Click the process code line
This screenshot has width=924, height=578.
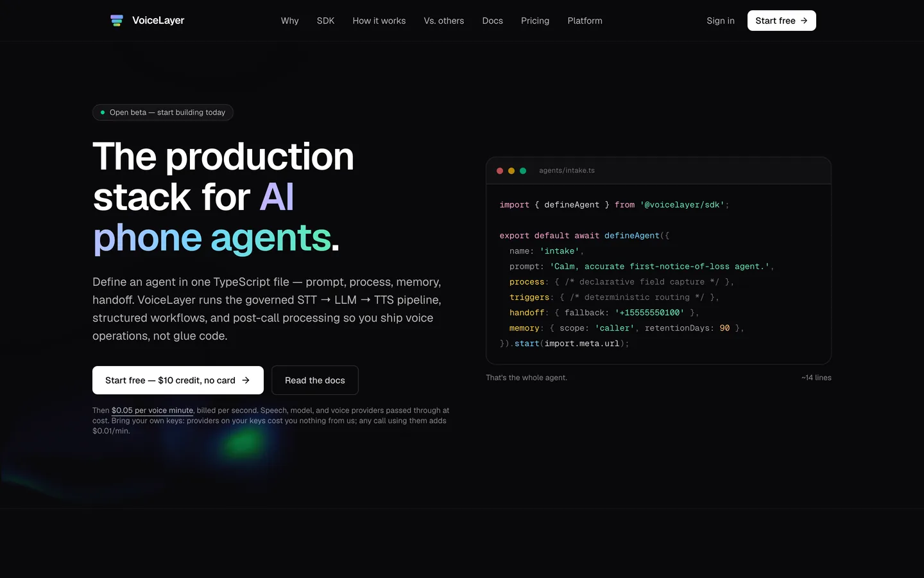[622, 282]
